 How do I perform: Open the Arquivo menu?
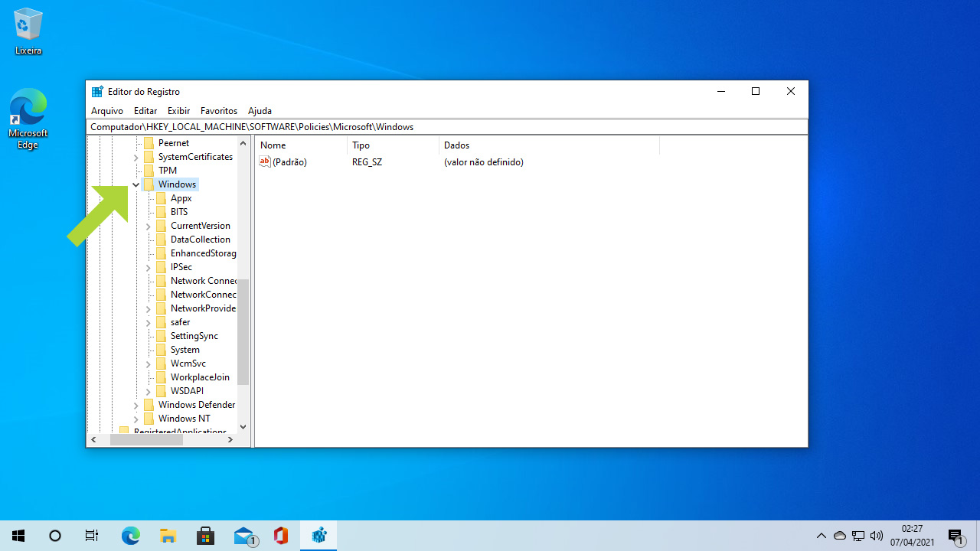click(107, 111)
